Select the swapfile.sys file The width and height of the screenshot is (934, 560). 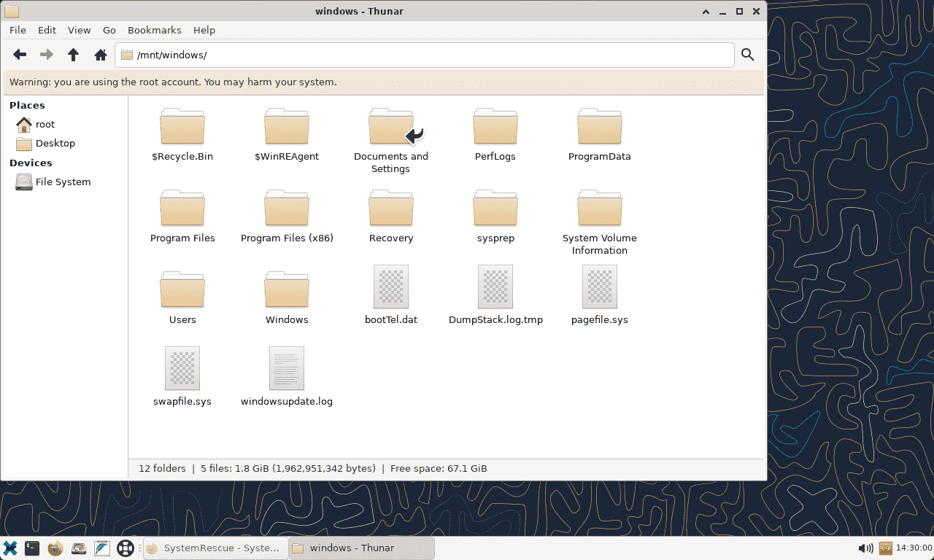coord(182,376)
